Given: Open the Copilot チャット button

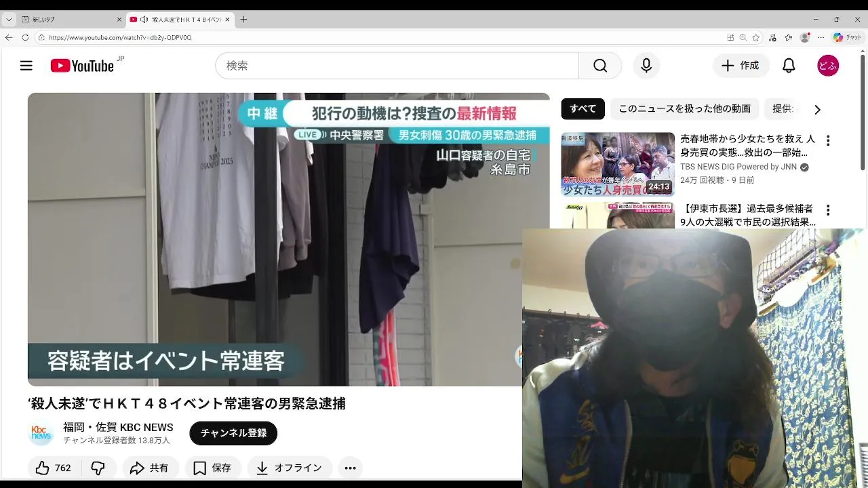Looking at the screenshot, I should [x=848, y=37].
